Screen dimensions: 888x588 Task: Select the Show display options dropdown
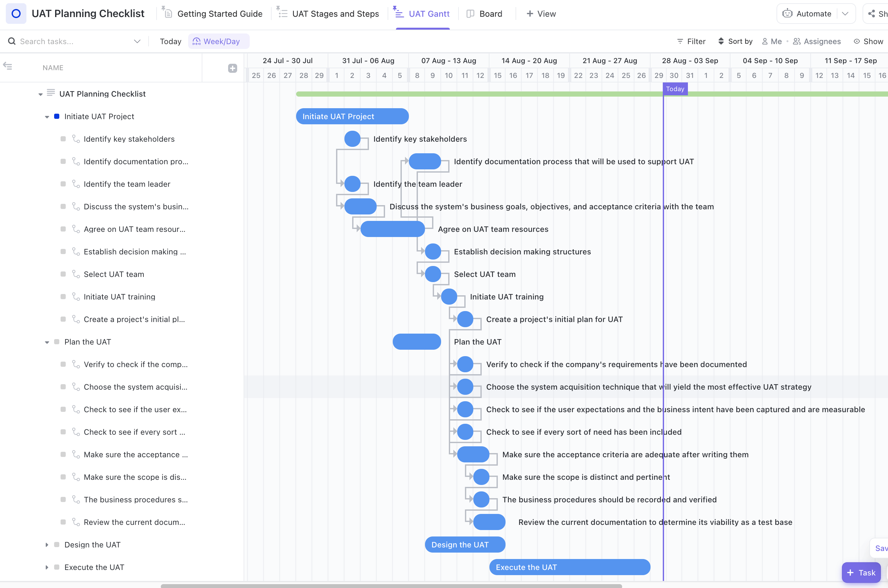(x=868, y=41)
